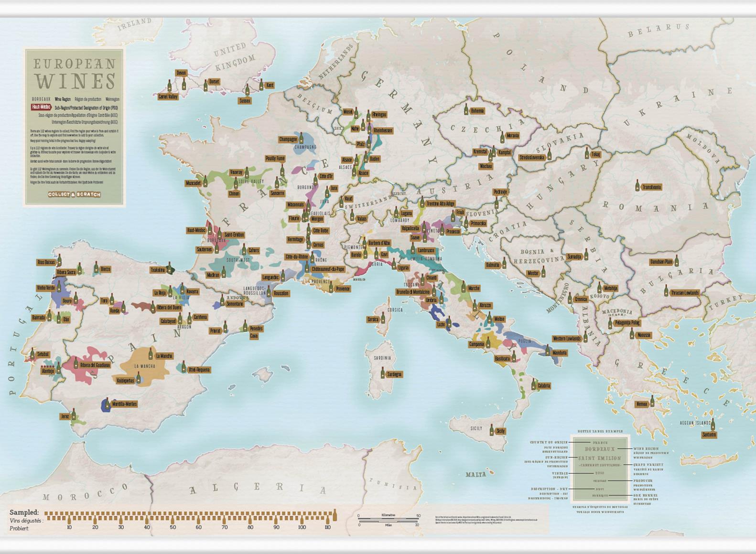Screen dimensions: 756x554
Task: Click the Alentejo label with red stars
Action: tap(48, 371)
